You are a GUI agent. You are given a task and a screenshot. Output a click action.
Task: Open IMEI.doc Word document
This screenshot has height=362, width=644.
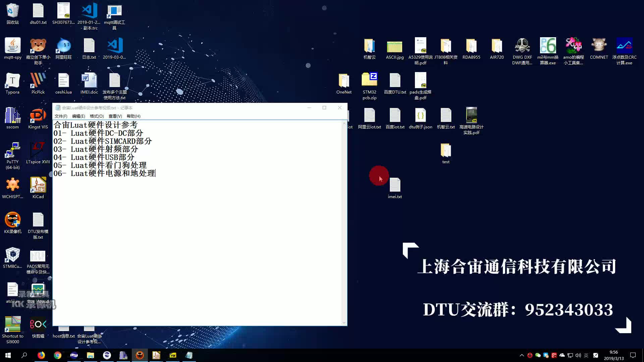coord(89,83)
